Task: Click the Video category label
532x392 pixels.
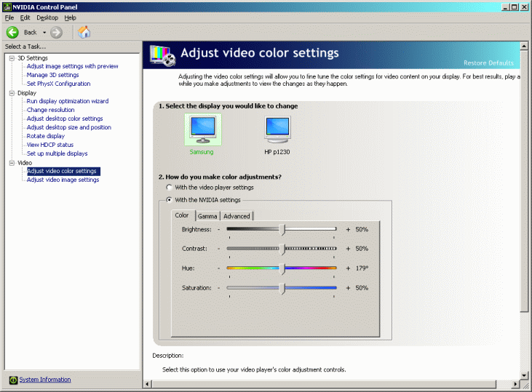Action: (x=25, y=163)
